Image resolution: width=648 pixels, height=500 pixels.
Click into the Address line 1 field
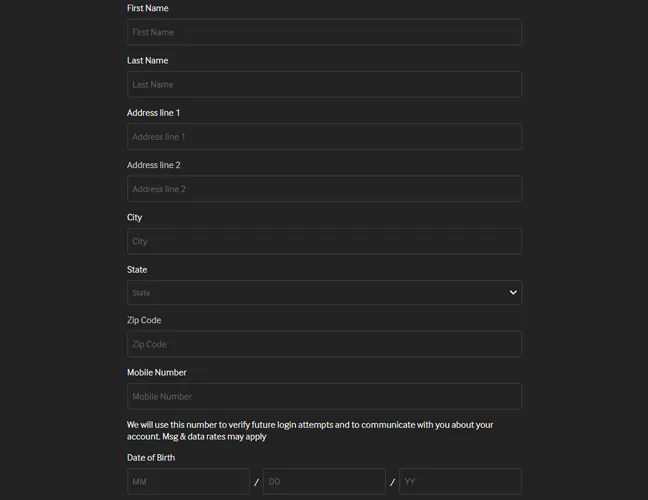324,137
